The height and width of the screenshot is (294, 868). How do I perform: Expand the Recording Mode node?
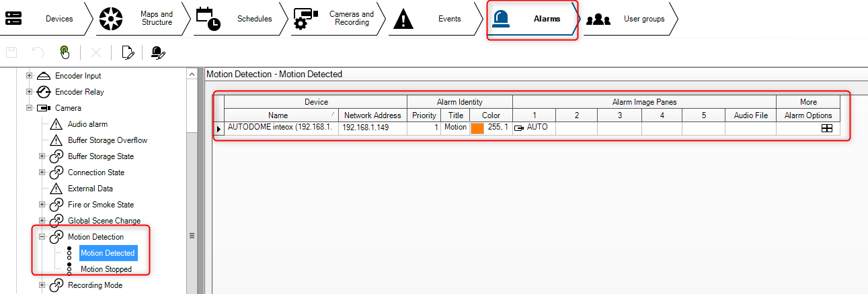[x=42, y=285]
